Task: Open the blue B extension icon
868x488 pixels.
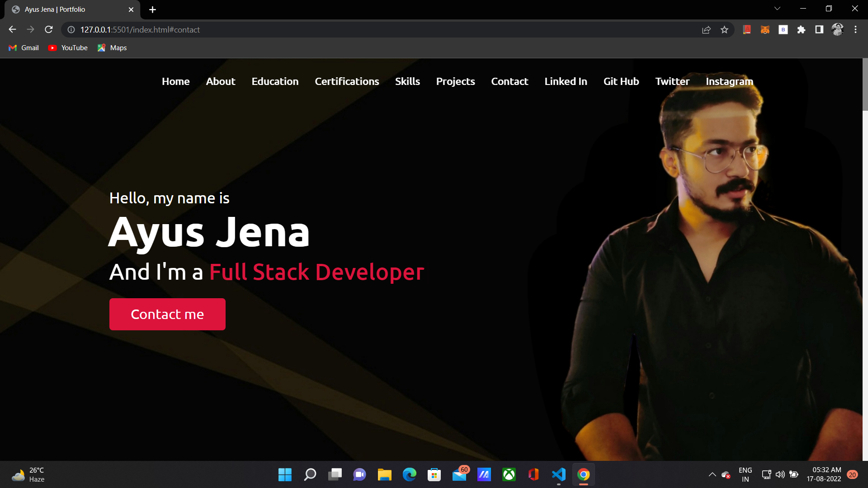Action: tap(783, 29)
